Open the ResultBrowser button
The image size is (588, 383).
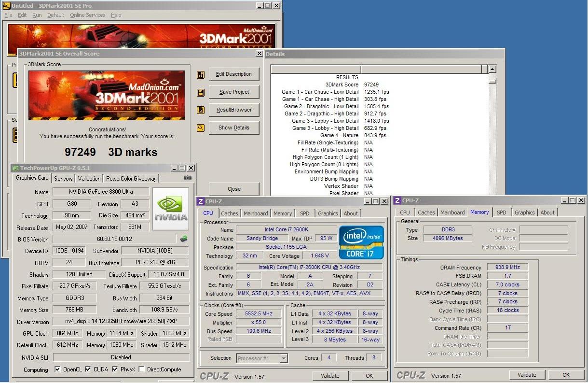click(234, 110)
